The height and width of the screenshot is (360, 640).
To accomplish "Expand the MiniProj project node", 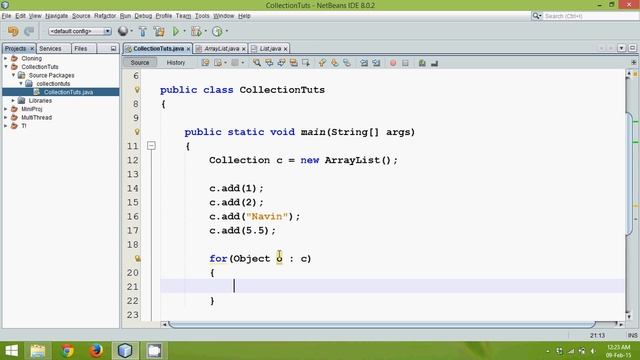I will point(6,109).
